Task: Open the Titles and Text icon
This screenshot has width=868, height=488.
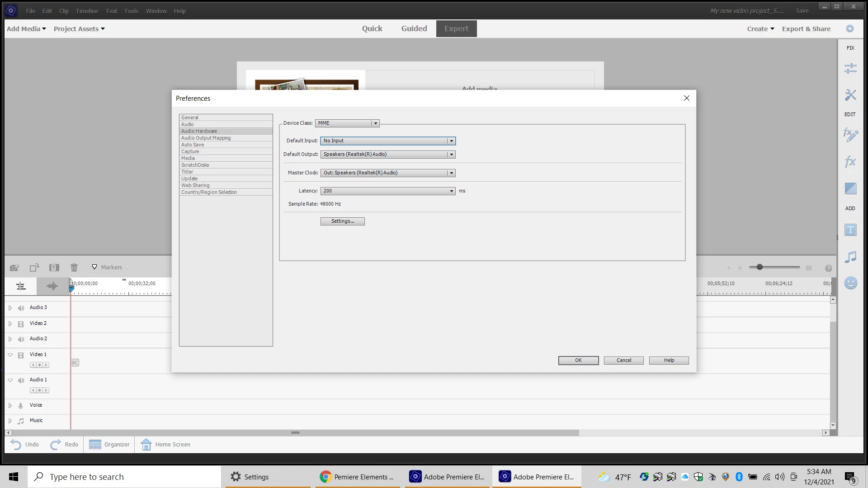Action: 850,230
